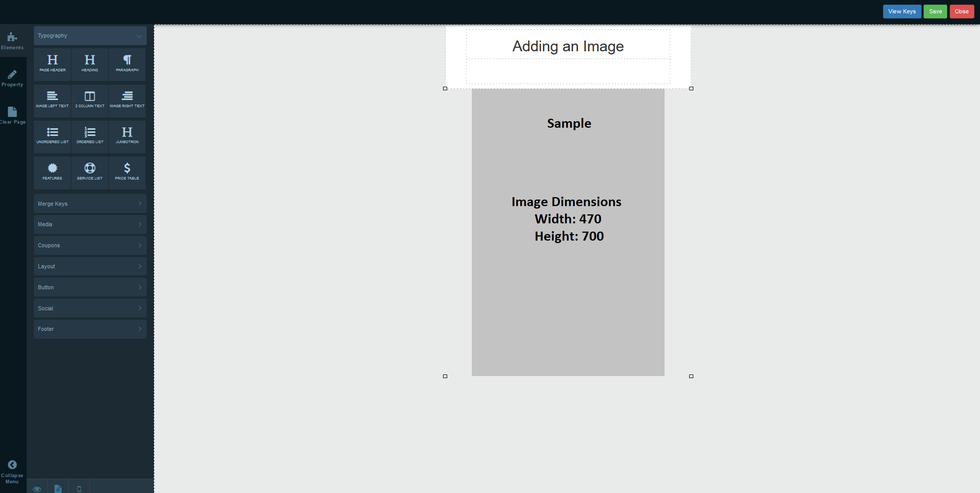
Task: Open the Property tab in sidebar
Action: point(12,78)
